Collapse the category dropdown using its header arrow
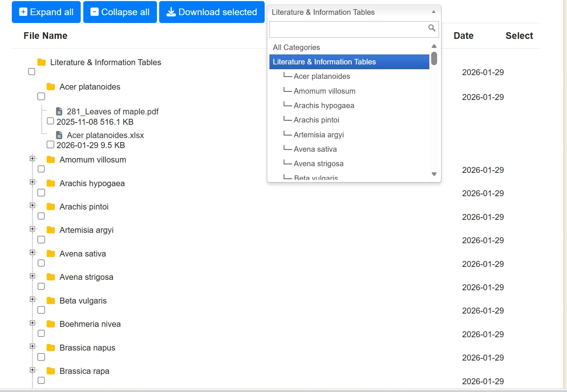The width and height of the screenshot is (567, 392). (433, 12)
